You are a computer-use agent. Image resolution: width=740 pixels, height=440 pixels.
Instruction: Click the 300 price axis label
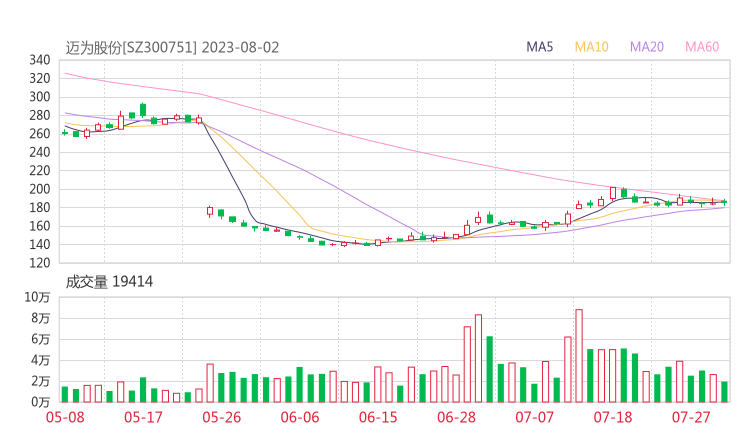(x=40, y=97)
